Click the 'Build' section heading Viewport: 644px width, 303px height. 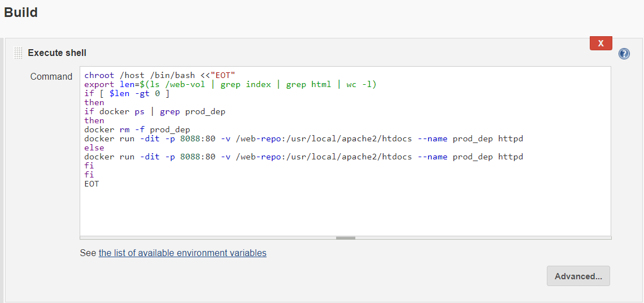20,12
